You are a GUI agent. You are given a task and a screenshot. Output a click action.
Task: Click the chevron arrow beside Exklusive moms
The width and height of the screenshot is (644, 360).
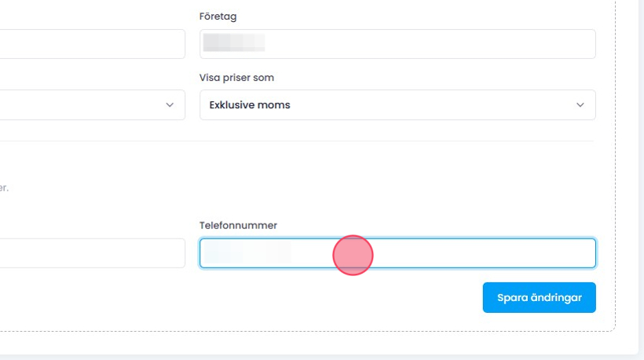[580, 105]
